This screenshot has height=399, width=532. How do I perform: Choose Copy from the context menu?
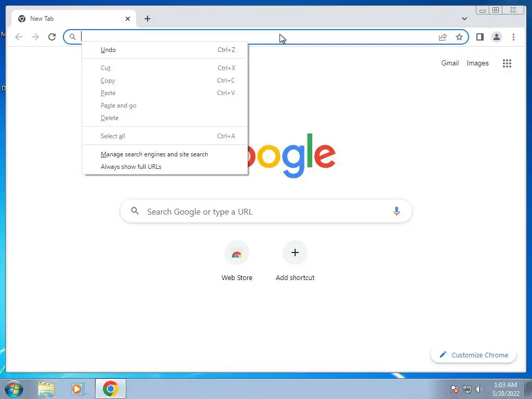(165, 81)
